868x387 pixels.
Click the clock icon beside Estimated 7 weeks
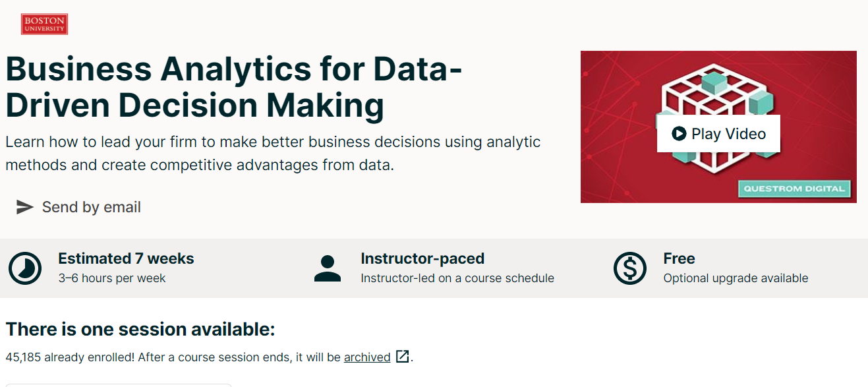tap(24, 268)
